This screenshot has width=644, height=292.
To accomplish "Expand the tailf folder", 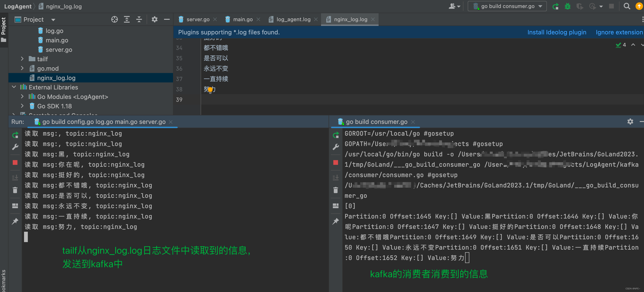I will pos(22,59).
